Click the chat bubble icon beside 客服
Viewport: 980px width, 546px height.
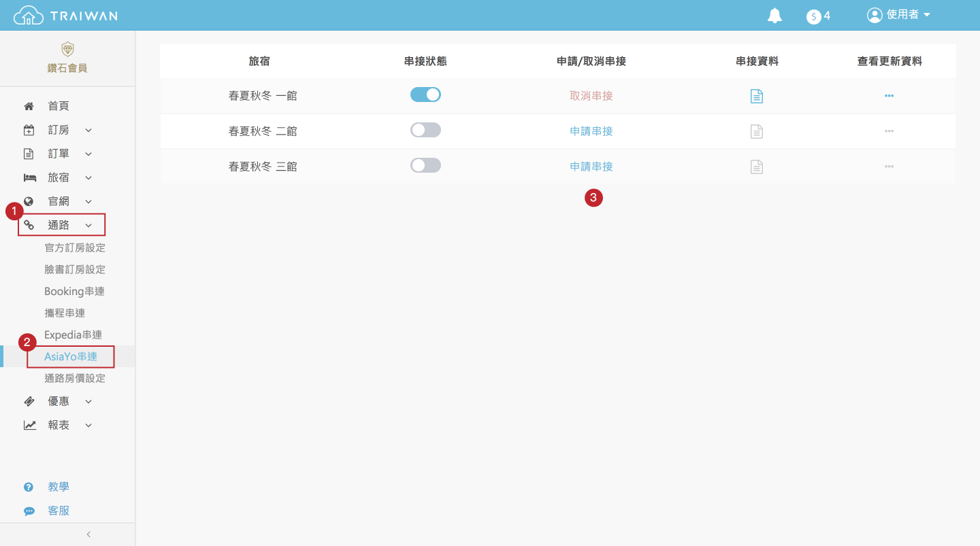click(29, 511)
